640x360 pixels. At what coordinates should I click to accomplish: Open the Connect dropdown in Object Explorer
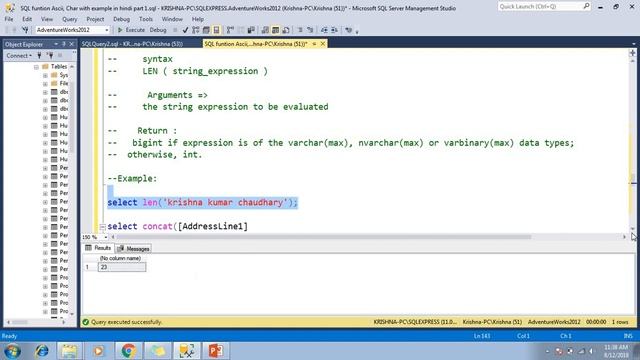click(19, 56)
